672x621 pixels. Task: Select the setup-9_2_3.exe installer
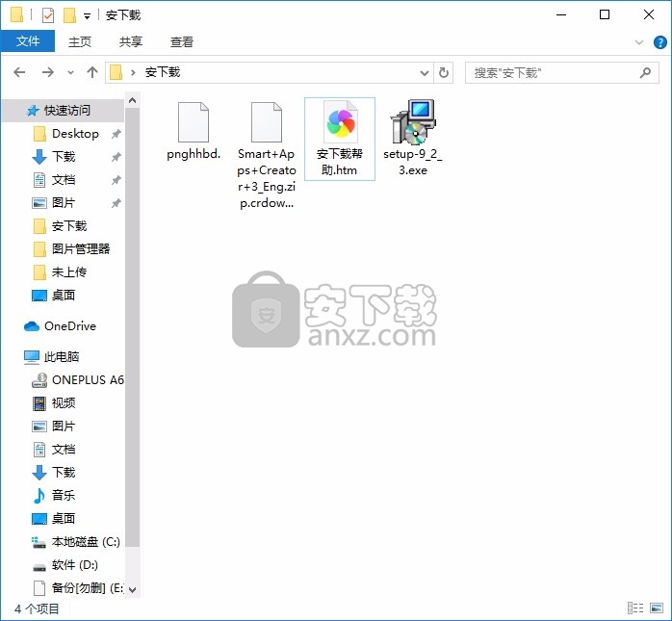click(x=413, y=138)
